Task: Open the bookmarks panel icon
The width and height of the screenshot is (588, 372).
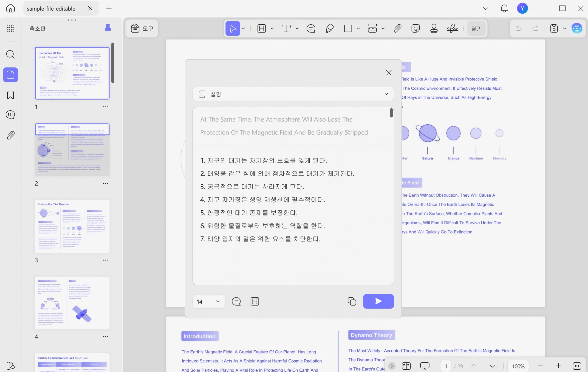Action: [x=11, y=95]
